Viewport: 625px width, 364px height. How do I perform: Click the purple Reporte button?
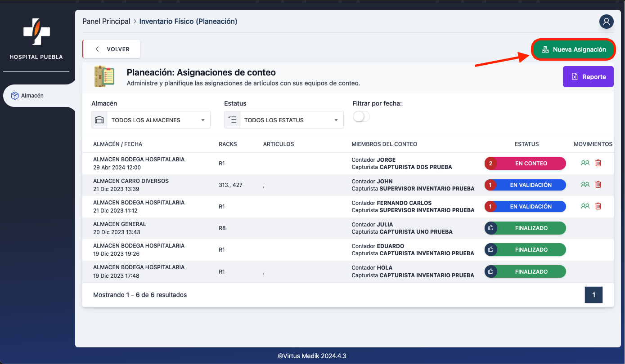click(x=588, y=77)
